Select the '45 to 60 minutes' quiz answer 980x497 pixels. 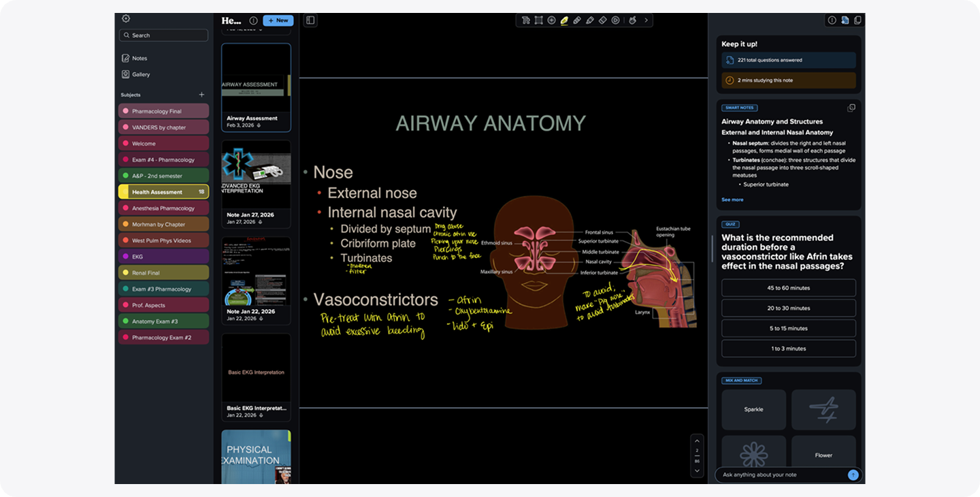[x=788, y=287]
